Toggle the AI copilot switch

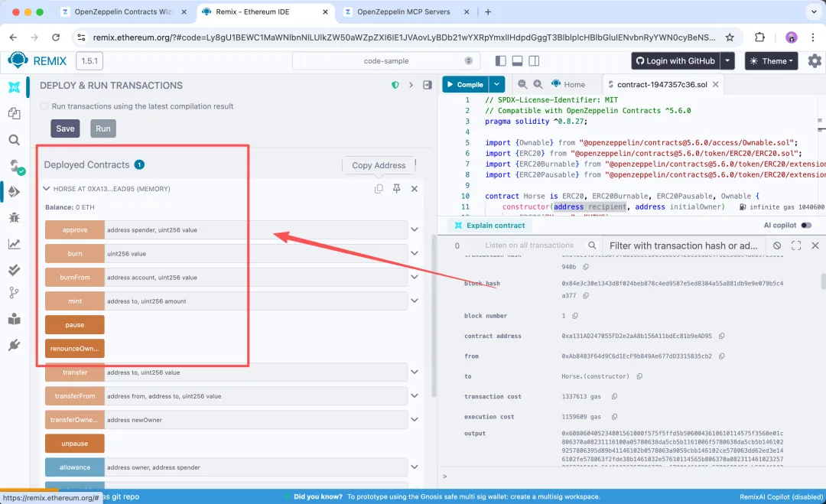click(806, 226)
